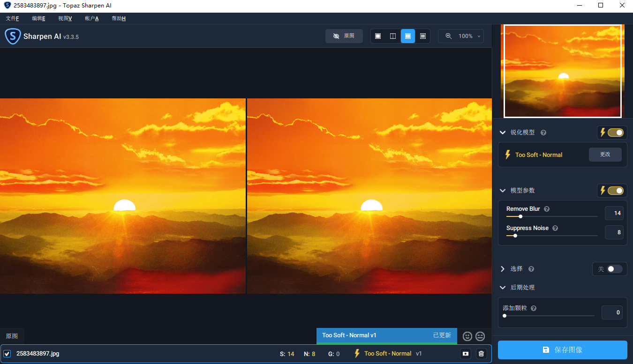The height and width of the screenshot is (364, 633).
Task: Click the Remove Blur label
Action: pos(523,209)
